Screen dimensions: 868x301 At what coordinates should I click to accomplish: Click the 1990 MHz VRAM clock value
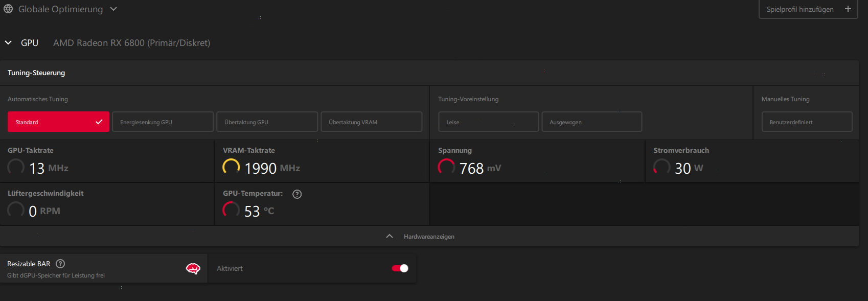click(272, 168)
